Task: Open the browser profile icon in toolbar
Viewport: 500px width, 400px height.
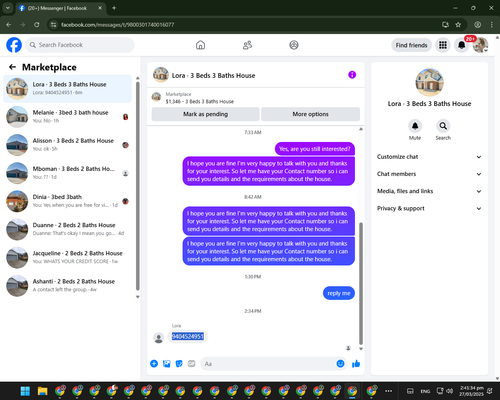Action: pos(478,24)
